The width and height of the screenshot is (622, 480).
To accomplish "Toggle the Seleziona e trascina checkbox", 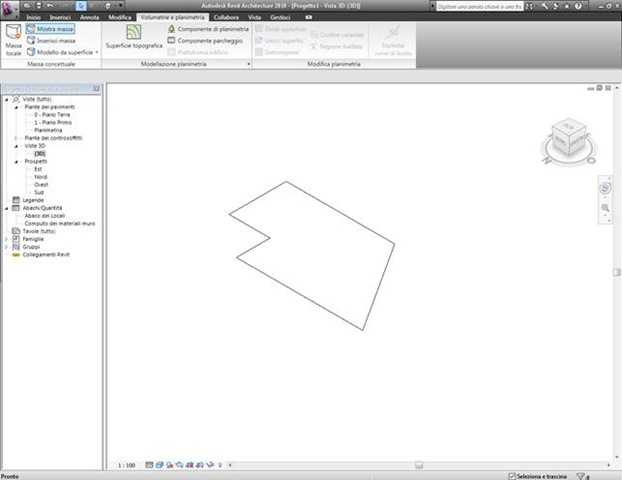I will (x=512, y=476).
